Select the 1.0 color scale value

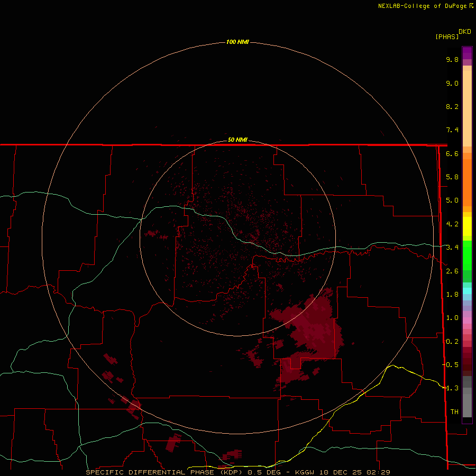click(x=452, y=318)
